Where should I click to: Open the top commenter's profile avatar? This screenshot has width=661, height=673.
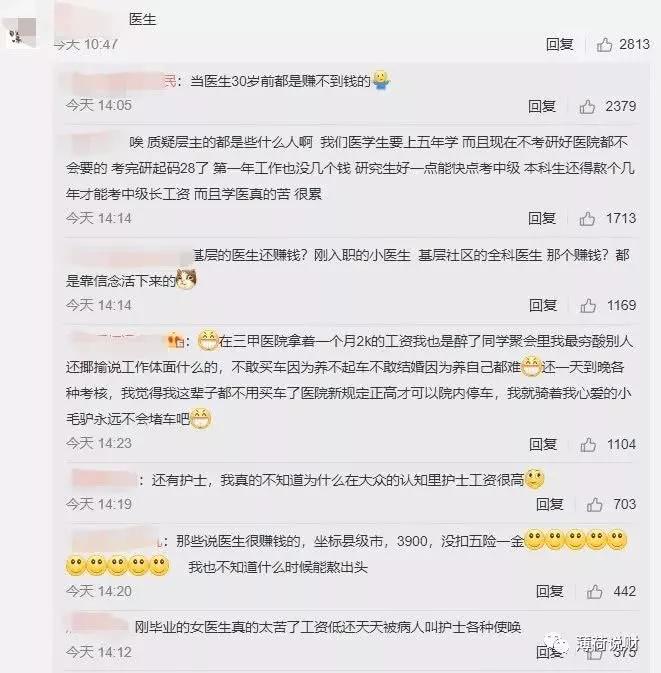tap(19, 33)
